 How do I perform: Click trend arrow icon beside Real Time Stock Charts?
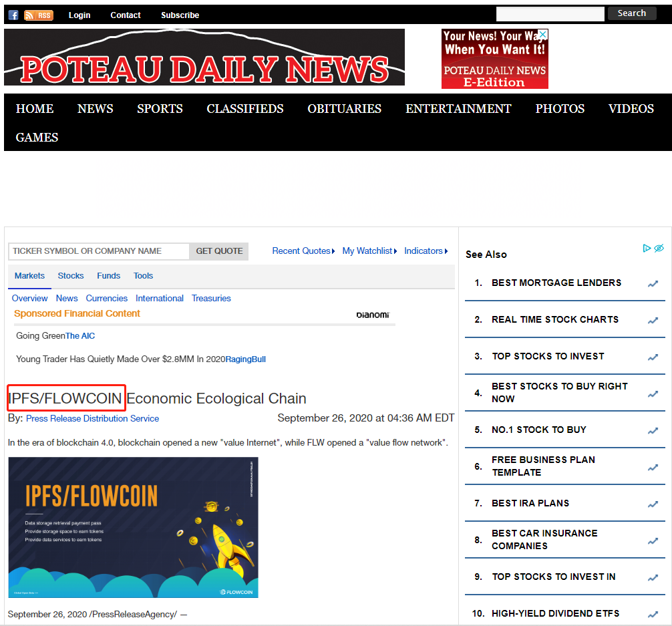(653, 321)
